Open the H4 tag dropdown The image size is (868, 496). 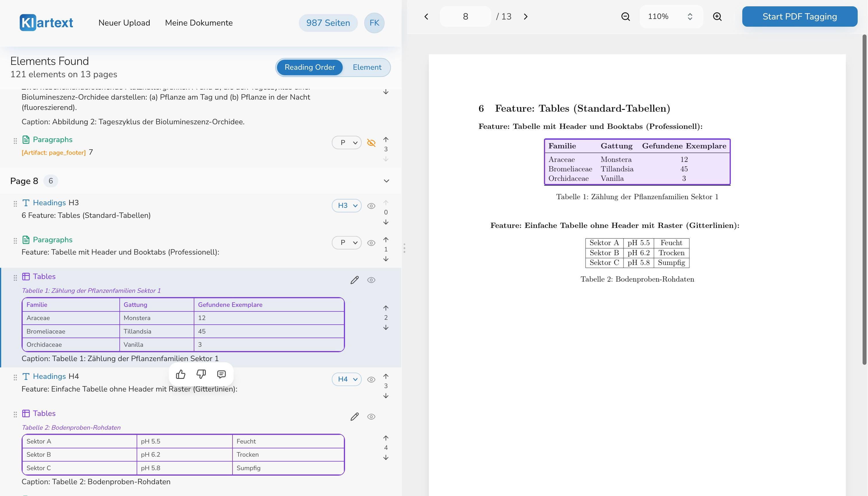click(x=346, y=379)
